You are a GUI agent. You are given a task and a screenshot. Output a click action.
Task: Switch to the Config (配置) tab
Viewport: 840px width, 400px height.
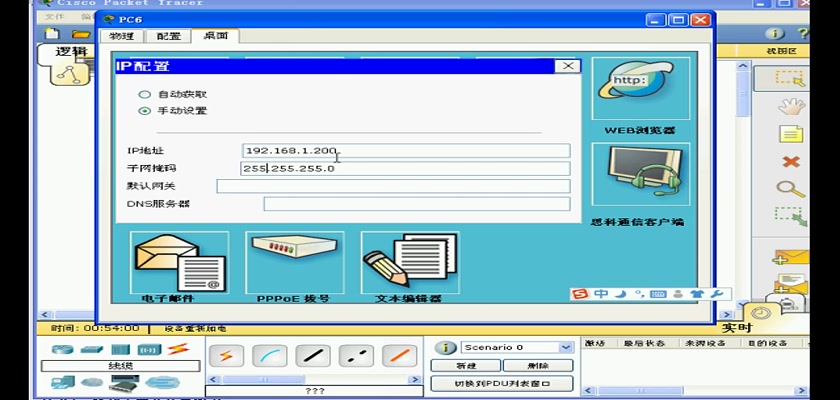169,36
